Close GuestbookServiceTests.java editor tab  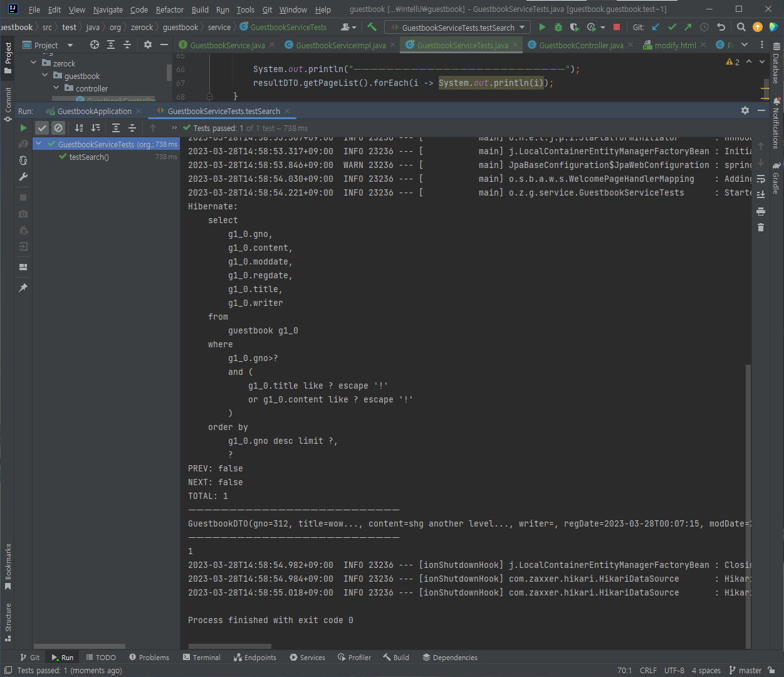[x=515, y=45]
